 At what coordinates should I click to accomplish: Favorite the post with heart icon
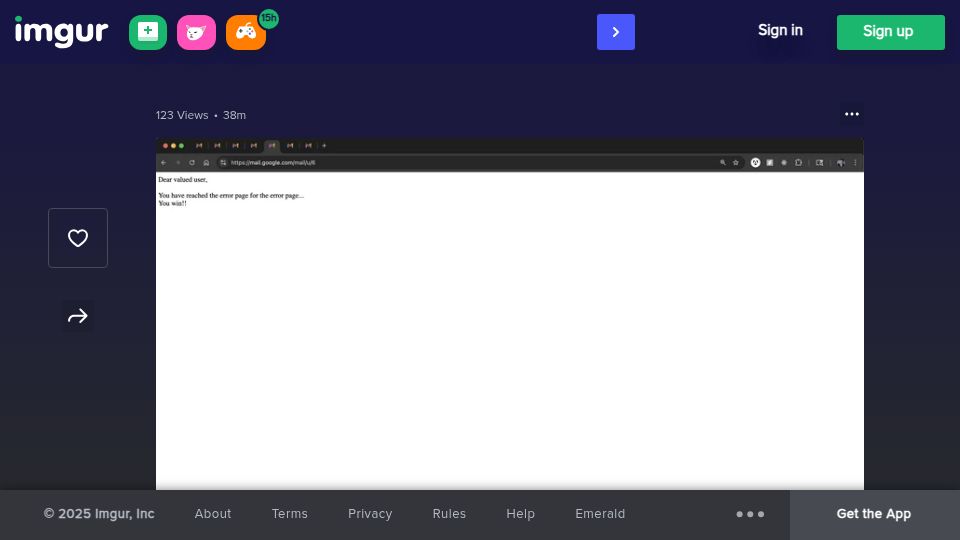pos(78,238)
